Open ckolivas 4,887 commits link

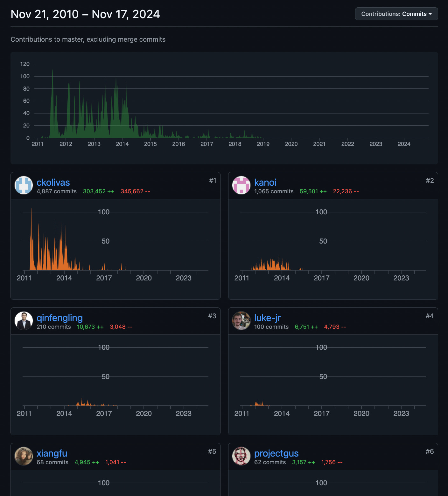point(57,191)
